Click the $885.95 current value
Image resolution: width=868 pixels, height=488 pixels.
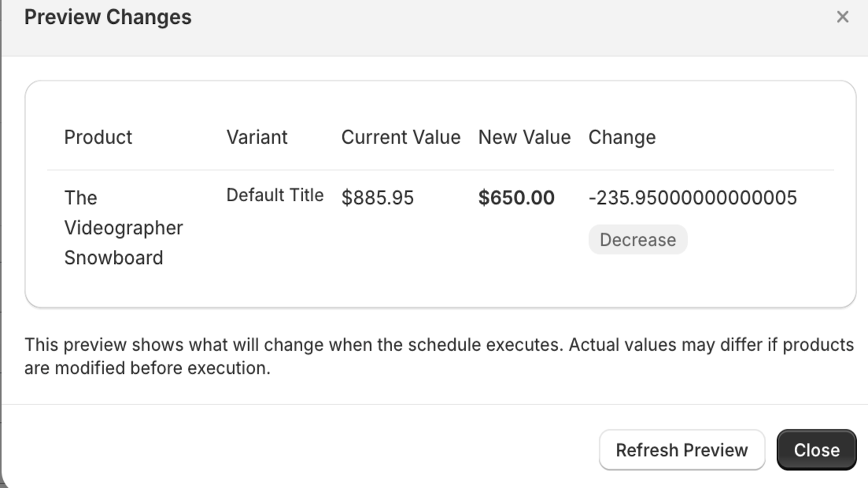[377, 198]
